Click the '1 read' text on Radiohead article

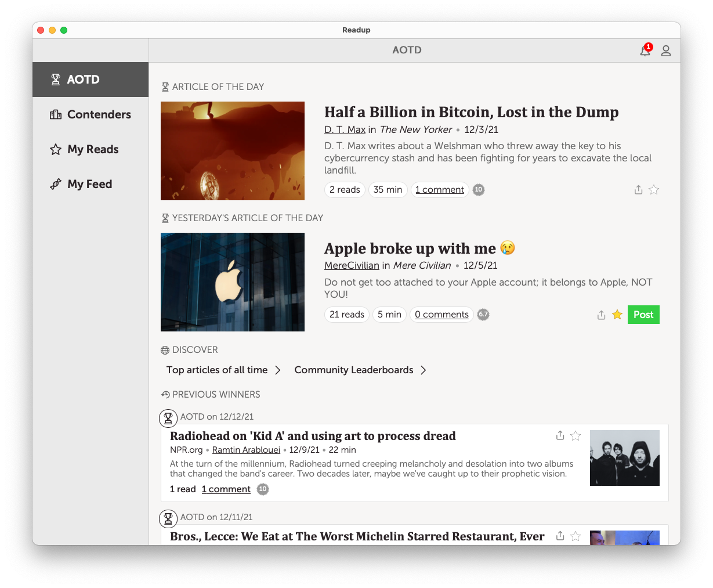tap(183, 489)
